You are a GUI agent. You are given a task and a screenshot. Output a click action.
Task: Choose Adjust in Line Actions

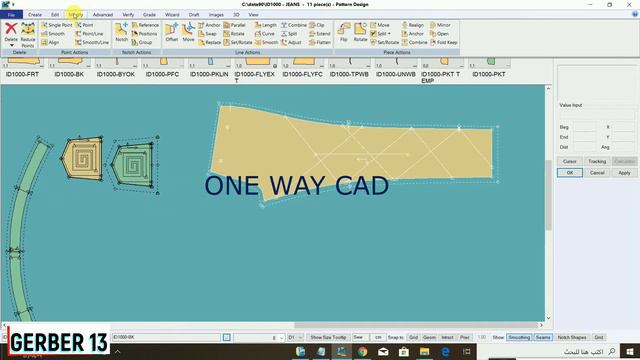pos(291,42)
